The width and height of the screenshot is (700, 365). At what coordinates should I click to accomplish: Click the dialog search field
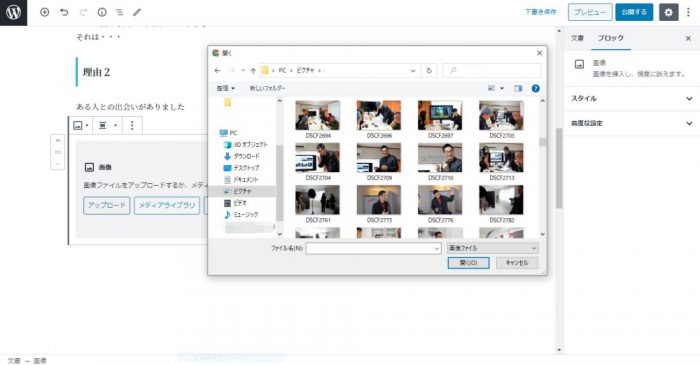pyautogui.click(x=492, y=71)
